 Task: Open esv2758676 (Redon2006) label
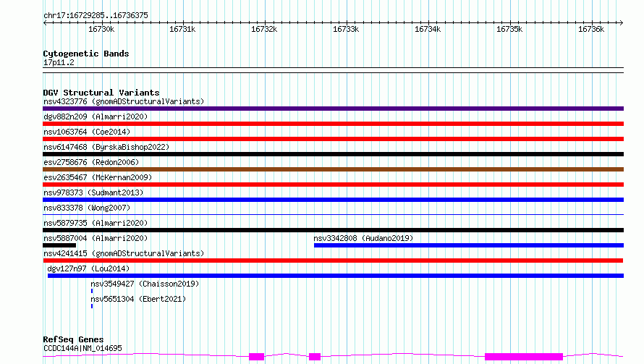(91, 162)
